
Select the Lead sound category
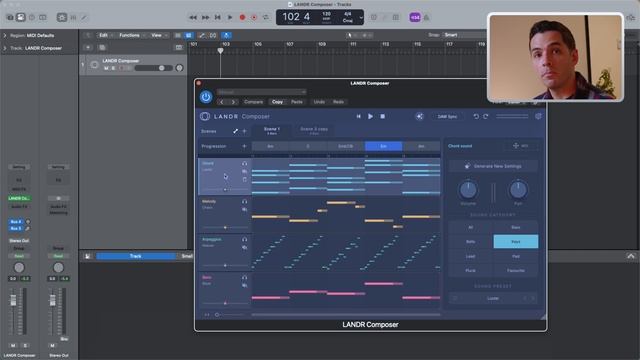(x=471, y=256)
